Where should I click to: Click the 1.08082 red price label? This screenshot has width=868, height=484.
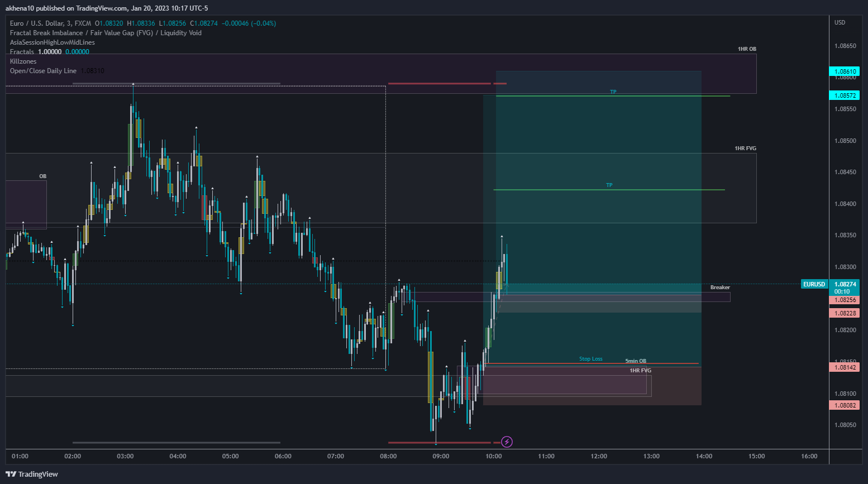coord(844,405)
